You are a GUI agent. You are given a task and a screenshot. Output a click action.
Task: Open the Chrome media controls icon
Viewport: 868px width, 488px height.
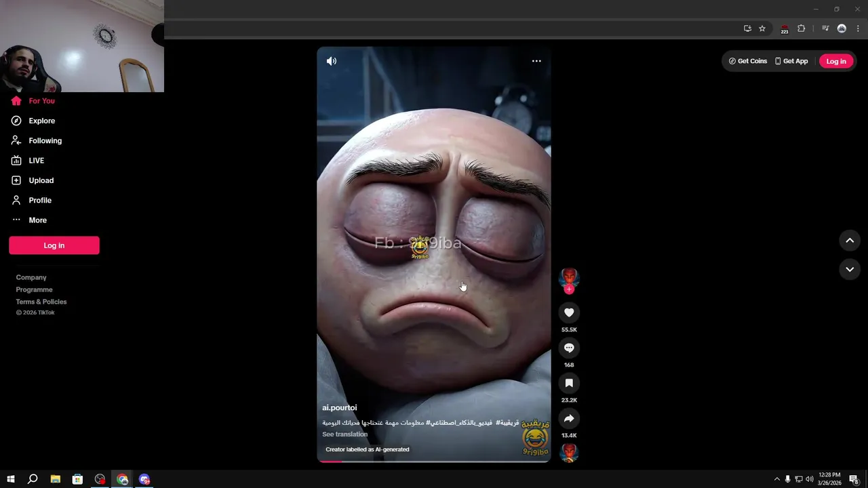pyautogui.click(x=825, y=28)
